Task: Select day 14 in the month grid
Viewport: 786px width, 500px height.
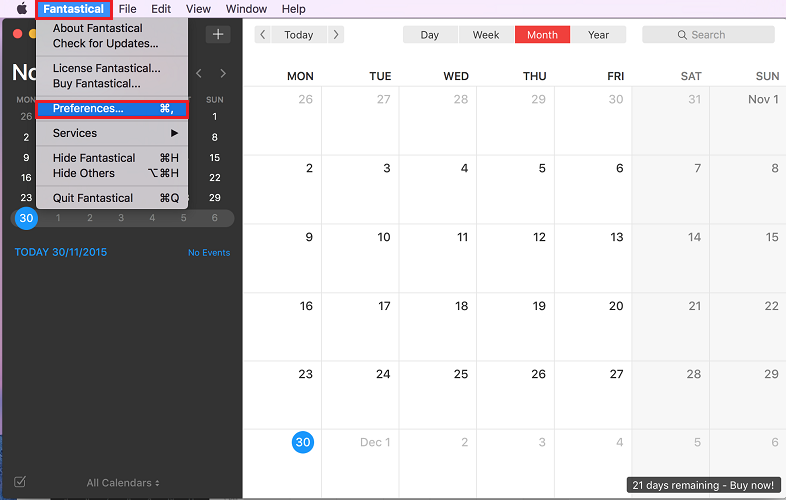Action: [694, 237]
